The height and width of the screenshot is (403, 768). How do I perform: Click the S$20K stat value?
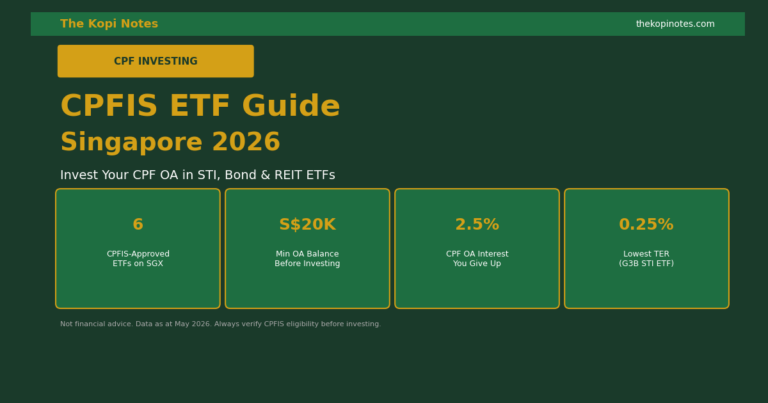[307, 224]
